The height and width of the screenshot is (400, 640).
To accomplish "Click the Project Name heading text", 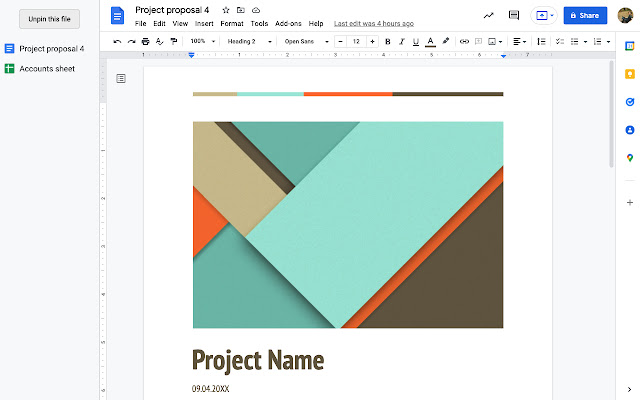I will [258, 360].
